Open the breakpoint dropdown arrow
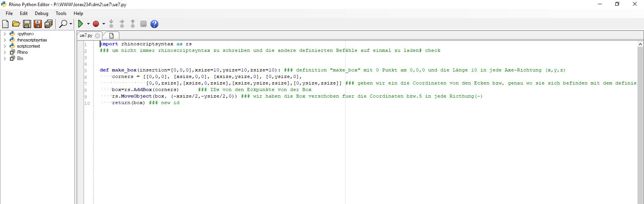This screenshot has height=204, width=644. coord(104,24)
